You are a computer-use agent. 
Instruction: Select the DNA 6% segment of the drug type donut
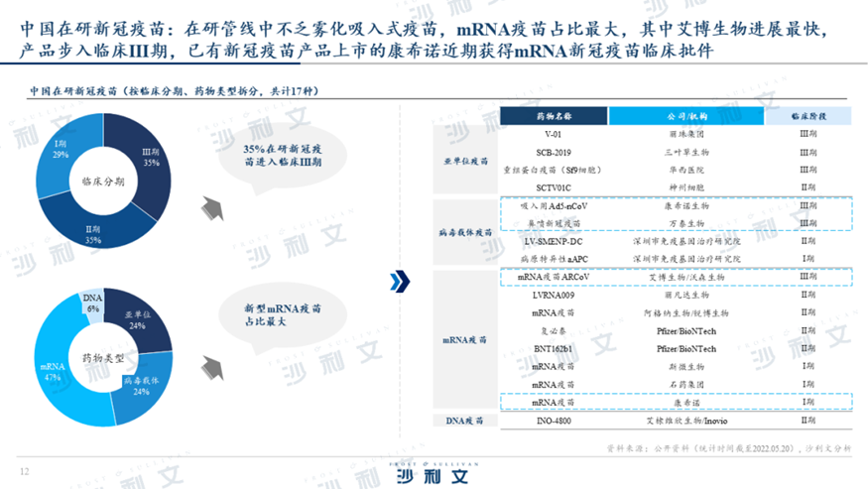click(92, 304)
